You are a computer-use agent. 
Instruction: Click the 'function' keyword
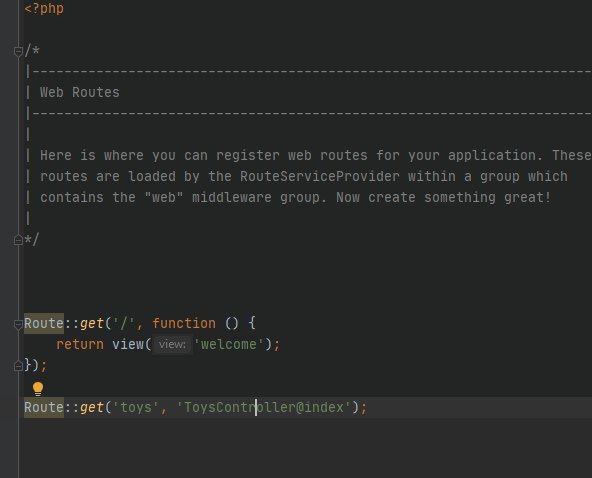coord(184,324)
